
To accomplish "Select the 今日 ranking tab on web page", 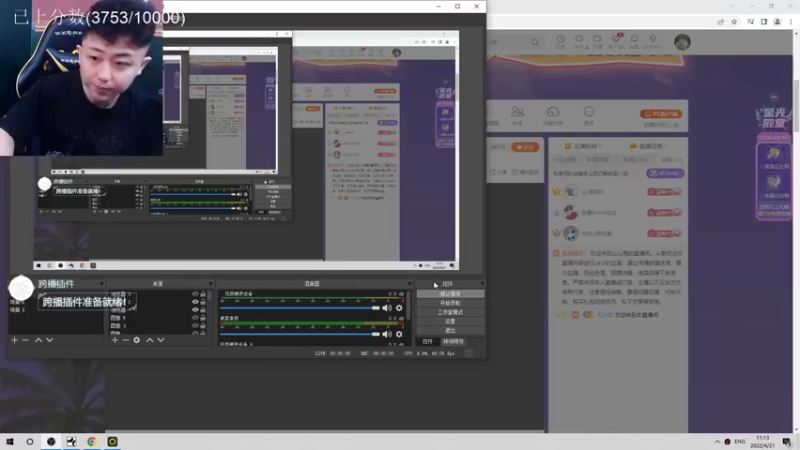I will pos(564,160).
